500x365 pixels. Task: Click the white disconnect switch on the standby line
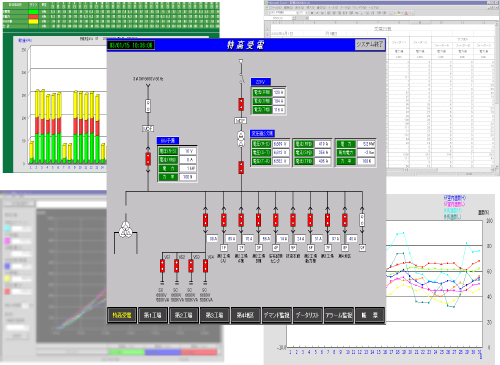(148, 106)
